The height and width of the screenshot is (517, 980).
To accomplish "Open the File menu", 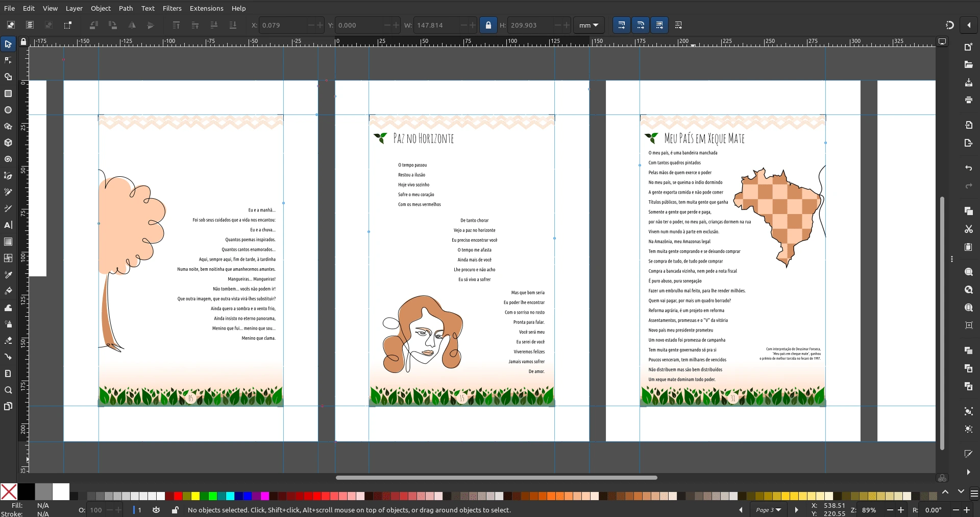I will pos(9,8).
